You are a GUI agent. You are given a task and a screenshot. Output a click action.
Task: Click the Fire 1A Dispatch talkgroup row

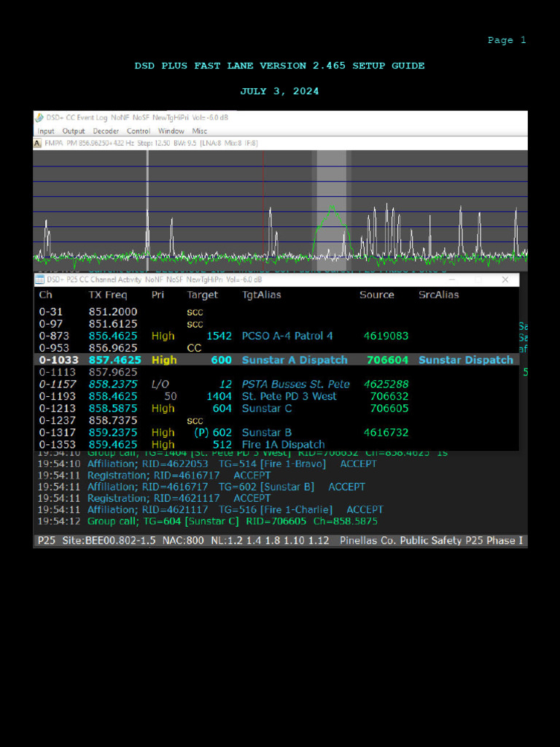click(277, 444)
